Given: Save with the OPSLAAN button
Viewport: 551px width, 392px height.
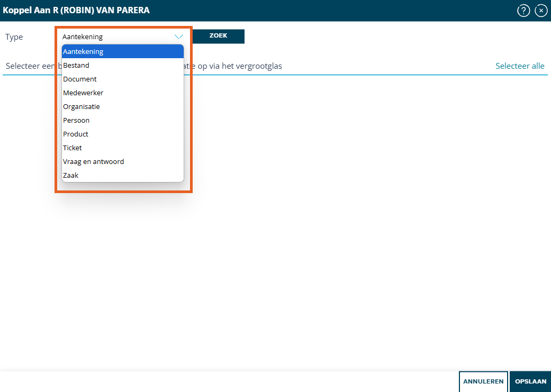Looking at the screenshot, I should coord(530,381).
